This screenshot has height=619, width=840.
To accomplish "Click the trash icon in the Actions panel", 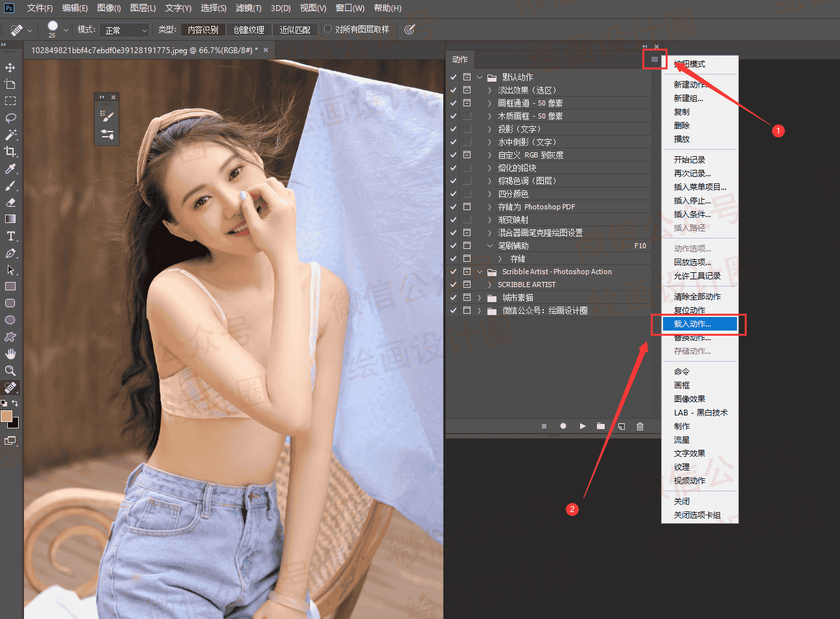I will (640, 426).
